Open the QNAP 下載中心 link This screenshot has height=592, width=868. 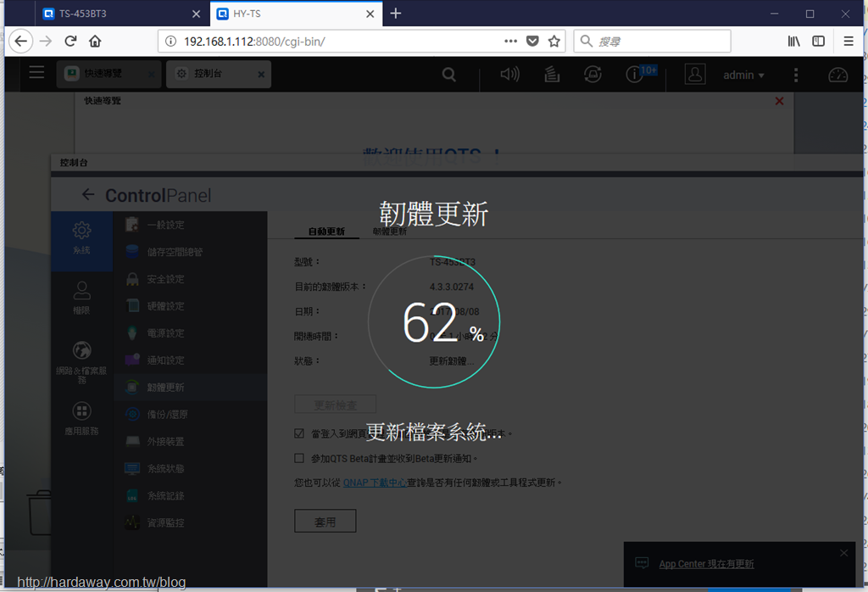[x=375, y=483]
